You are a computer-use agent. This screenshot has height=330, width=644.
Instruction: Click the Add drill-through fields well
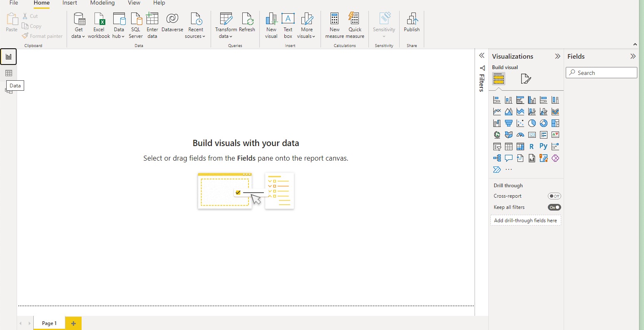pos(525,221)
